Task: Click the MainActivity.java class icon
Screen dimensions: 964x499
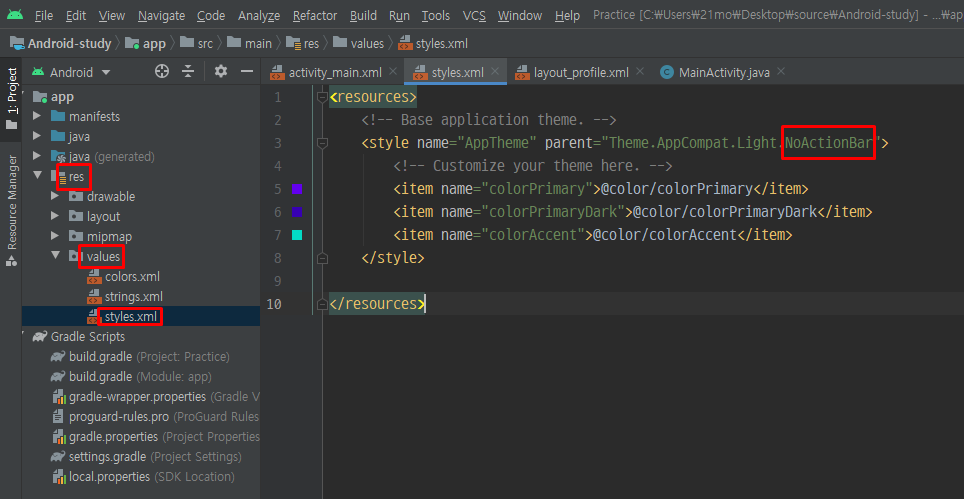Action: coord(666,73)
